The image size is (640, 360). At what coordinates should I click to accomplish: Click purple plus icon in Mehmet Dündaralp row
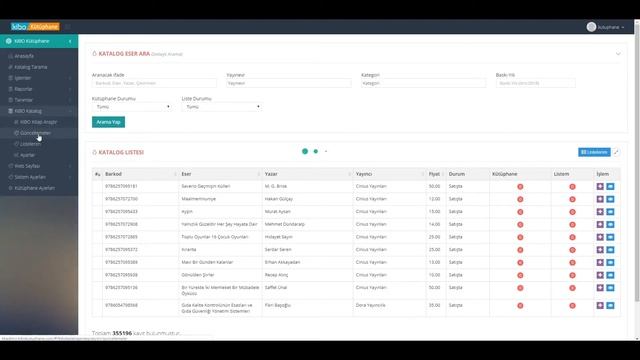click(x=600, y=224)
